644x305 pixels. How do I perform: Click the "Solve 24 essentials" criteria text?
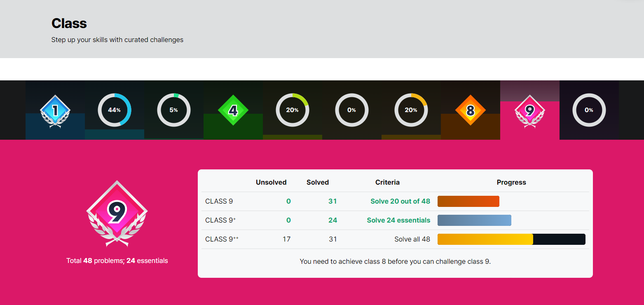[398, 220]
